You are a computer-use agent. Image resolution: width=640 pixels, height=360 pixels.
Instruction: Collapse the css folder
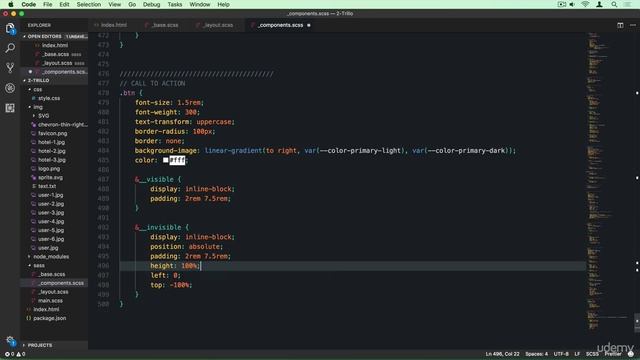pos(38,89)
